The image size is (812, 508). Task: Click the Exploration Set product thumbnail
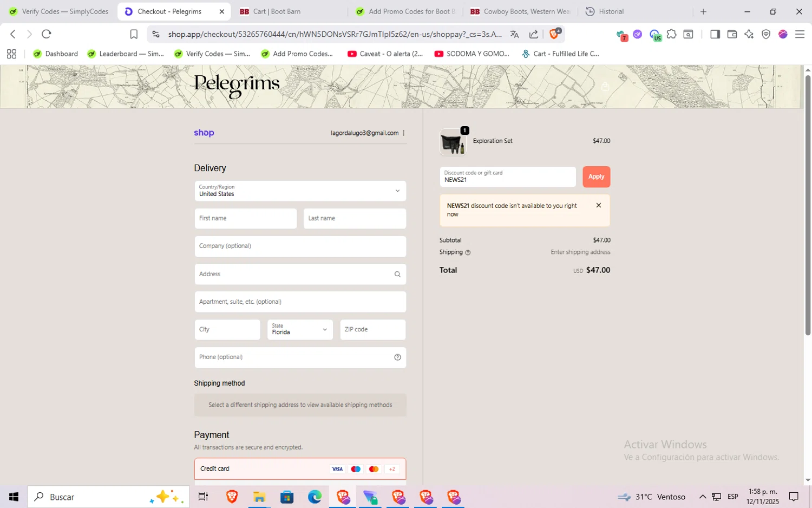453,142
